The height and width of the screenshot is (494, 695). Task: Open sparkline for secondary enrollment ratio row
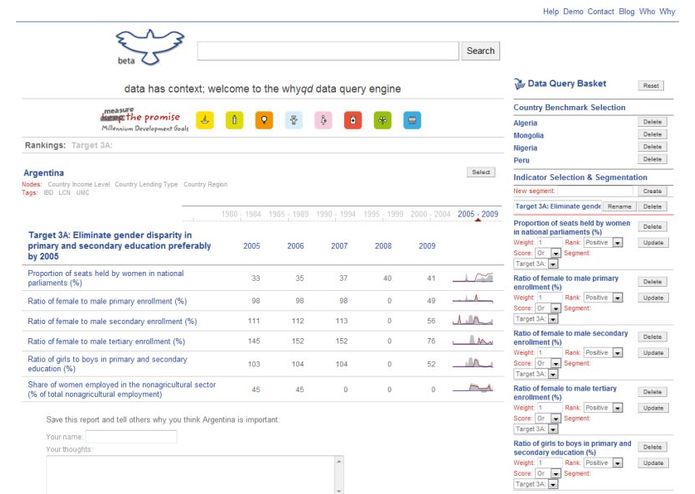(x=473, y=319)
